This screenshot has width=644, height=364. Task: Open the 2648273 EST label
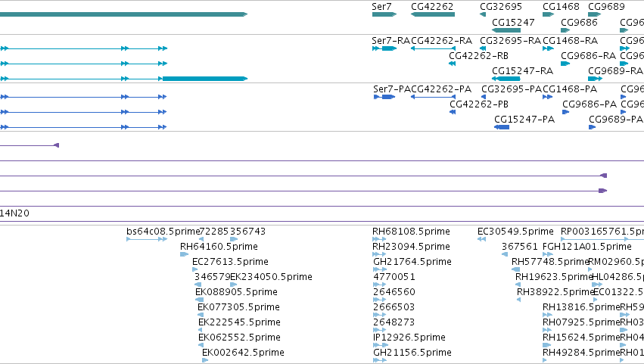click(x=394, y=322)
